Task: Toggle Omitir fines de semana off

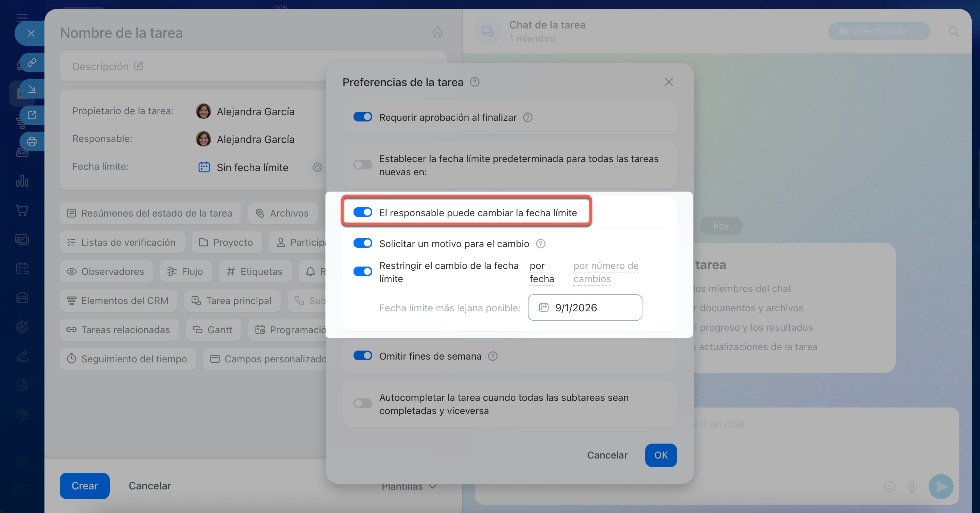Action: [362, 355]
